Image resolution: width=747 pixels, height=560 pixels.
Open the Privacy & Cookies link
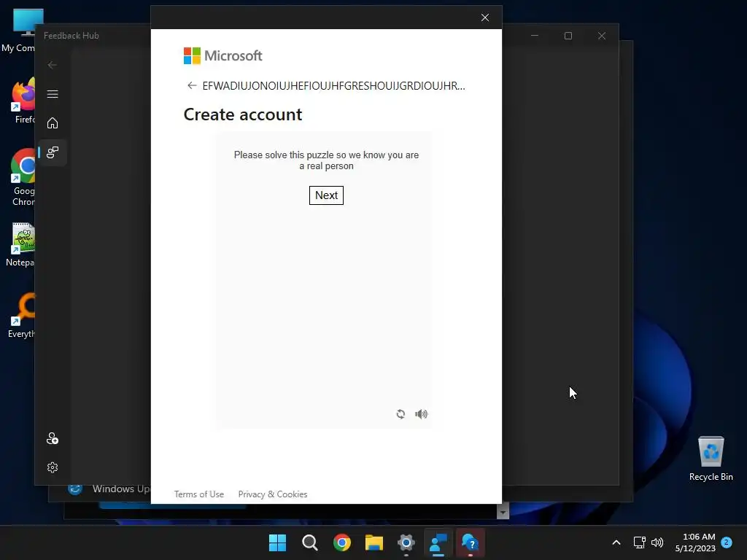[273, 494]
